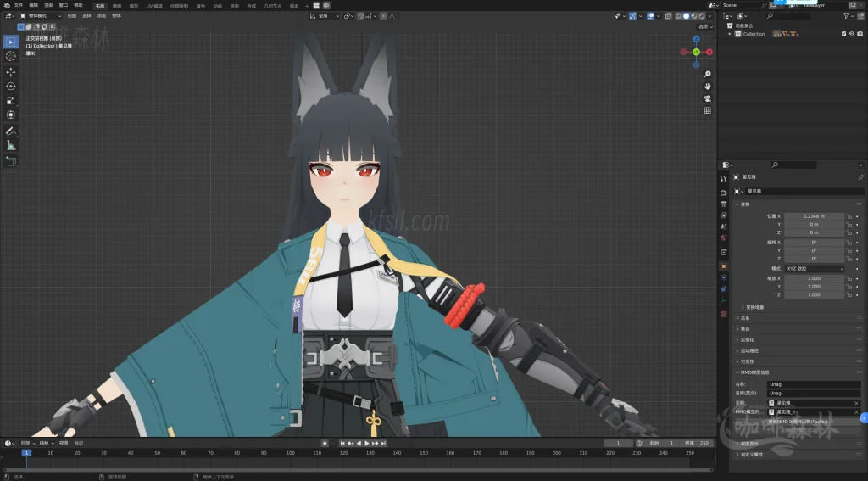868x481 pixels.
Task: Pin the properties editor with pin icon
Action: pyautogui.click(x=860, y=177)
